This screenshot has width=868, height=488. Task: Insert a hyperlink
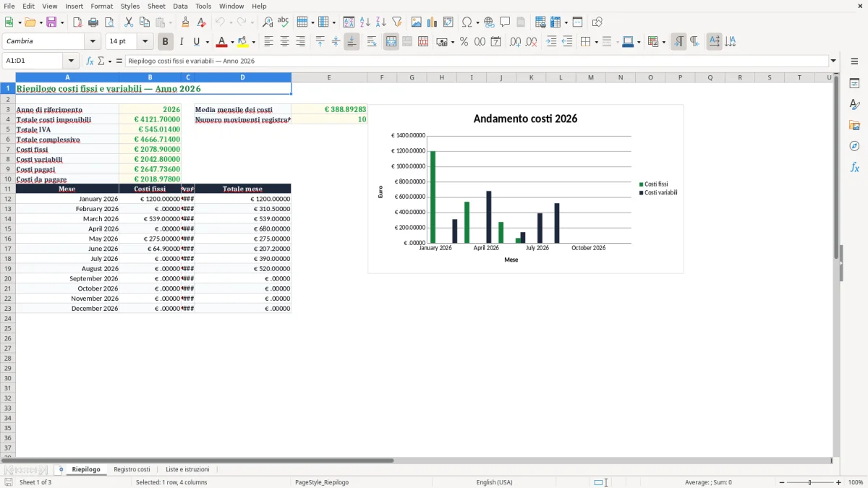pyautogui.click(x=489, y=22)
